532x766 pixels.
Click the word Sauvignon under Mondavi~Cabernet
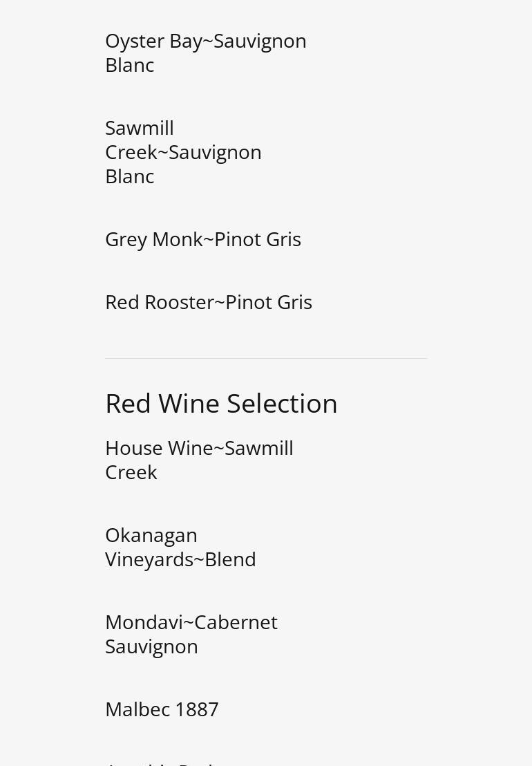(151, 647)
